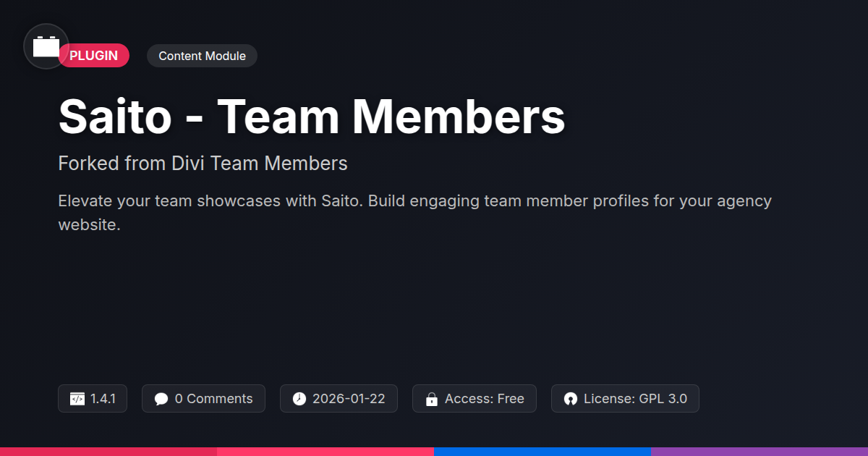Select the 2026-01-22 date badge

pos(339,399)
